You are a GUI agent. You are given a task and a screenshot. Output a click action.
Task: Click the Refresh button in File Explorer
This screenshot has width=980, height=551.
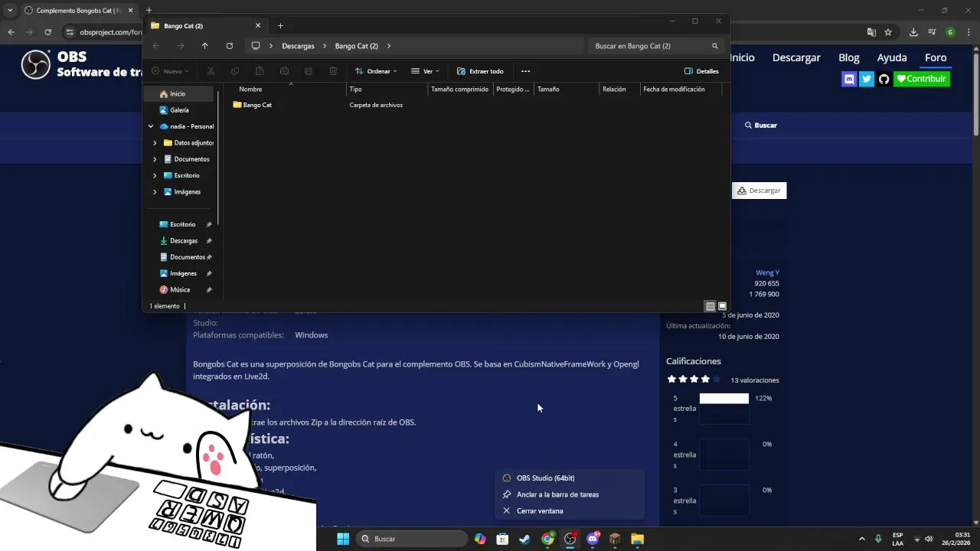(229, 46)
